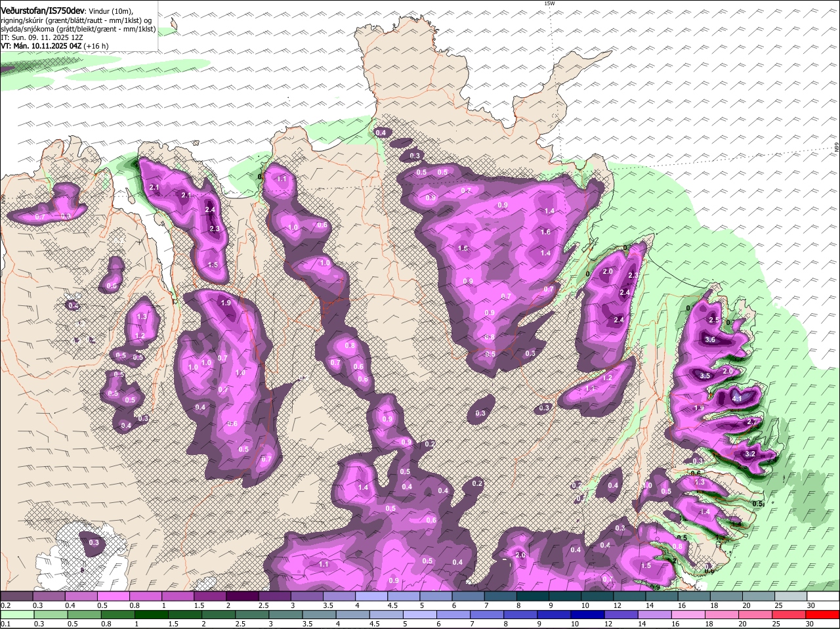Image resolution: width=840 pixels, height=629 pixels.
Task: Click the 4.1 snowfall value on the map
Action: [736, 399]
